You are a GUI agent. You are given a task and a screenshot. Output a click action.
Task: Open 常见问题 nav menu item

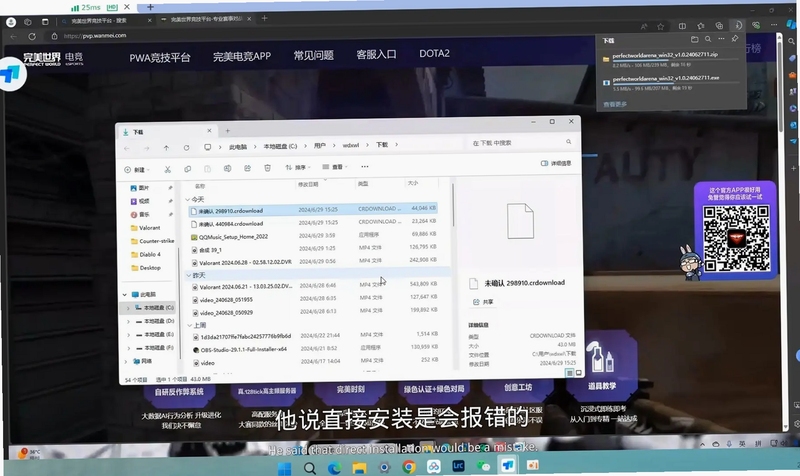coord(313,55)
